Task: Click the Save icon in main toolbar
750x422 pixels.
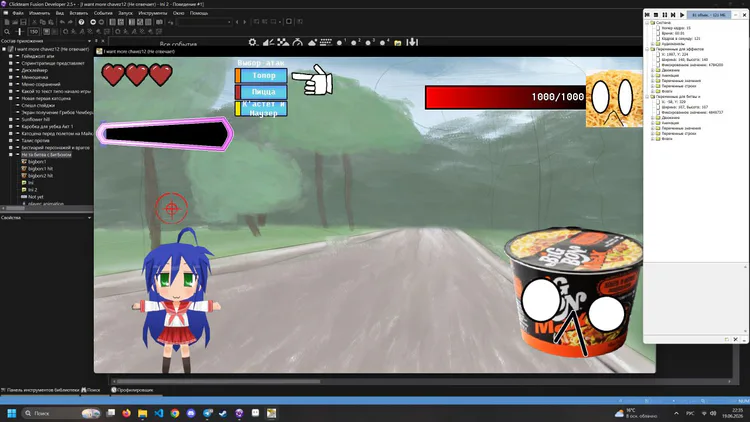Action: (23, 22)
